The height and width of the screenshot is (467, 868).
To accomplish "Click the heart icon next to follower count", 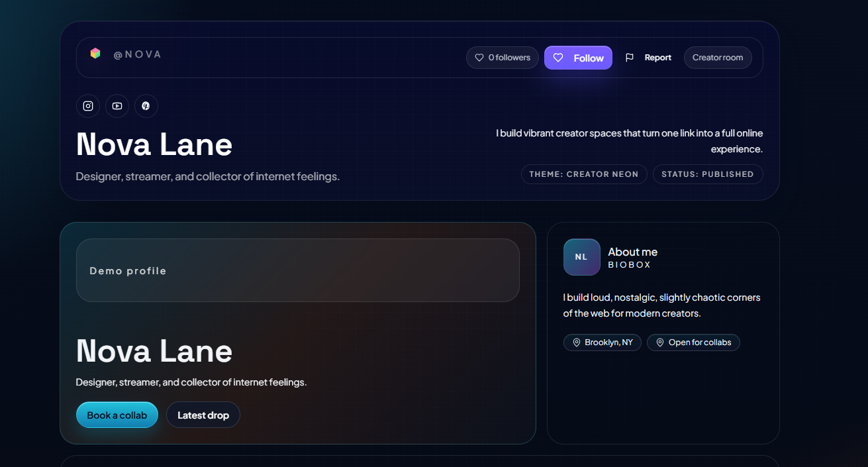I will point(479,58).
